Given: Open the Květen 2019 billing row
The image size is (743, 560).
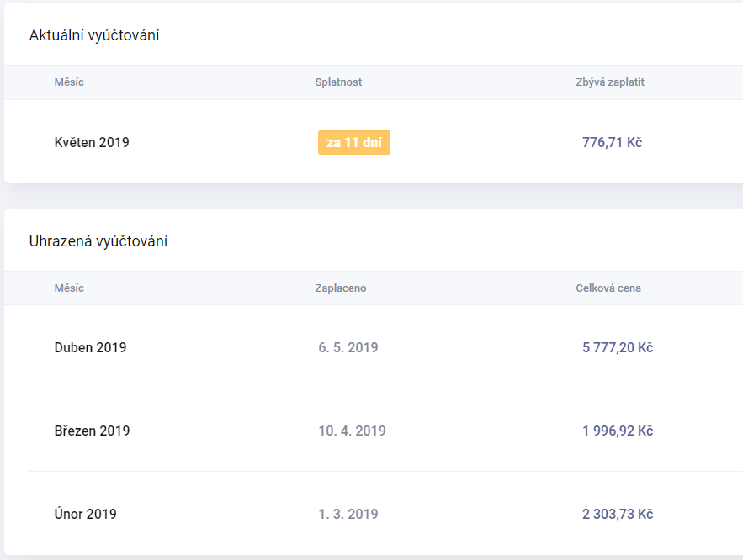Looking at the screenshot, I should (x=374, y=142).
